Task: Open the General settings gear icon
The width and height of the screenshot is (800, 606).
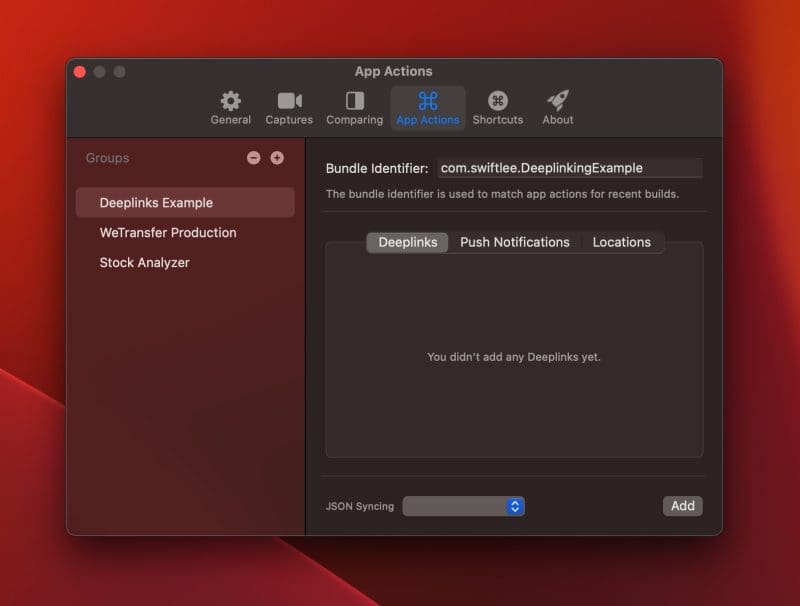Action: tap(230, 101)
